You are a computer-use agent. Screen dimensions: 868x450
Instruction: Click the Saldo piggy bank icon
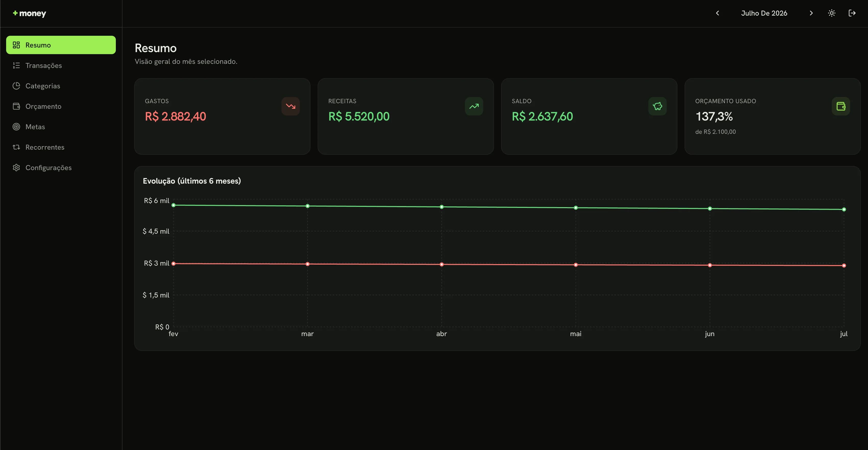pyautogui.click(x=658, y=106)
